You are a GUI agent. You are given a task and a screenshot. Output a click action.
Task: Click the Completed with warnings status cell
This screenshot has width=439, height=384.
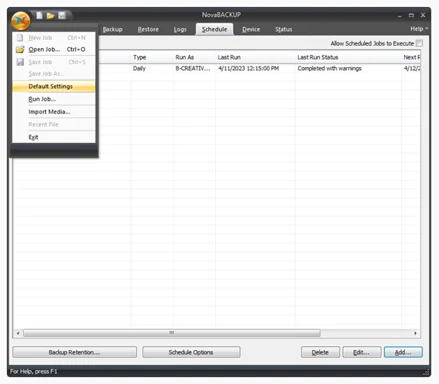330,68
